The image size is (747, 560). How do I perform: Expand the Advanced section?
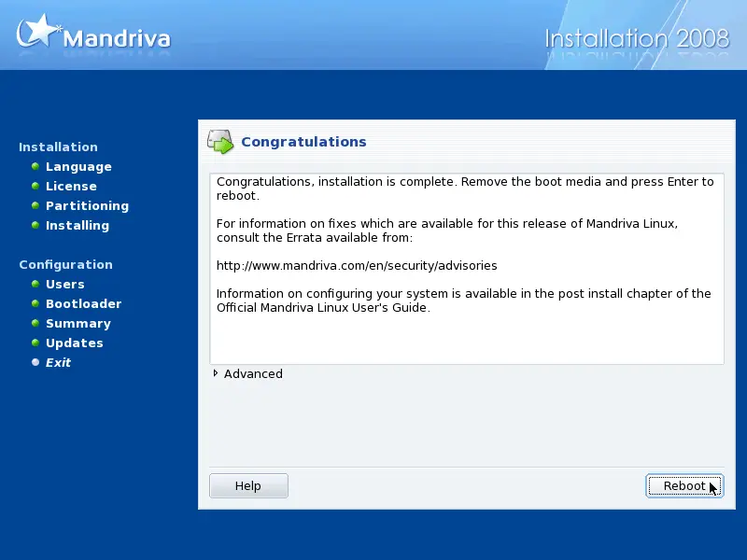[x=247, y=374]
